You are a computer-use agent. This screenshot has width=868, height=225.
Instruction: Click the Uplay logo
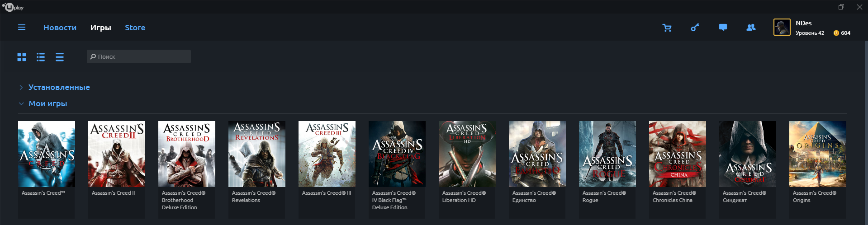[x=13, y=7]
